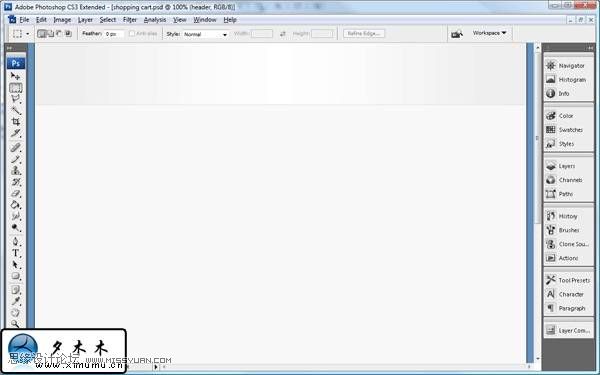The image size is (600, 375).
Task: Open the Analysis menu
Action: click(x=155, y=20)
